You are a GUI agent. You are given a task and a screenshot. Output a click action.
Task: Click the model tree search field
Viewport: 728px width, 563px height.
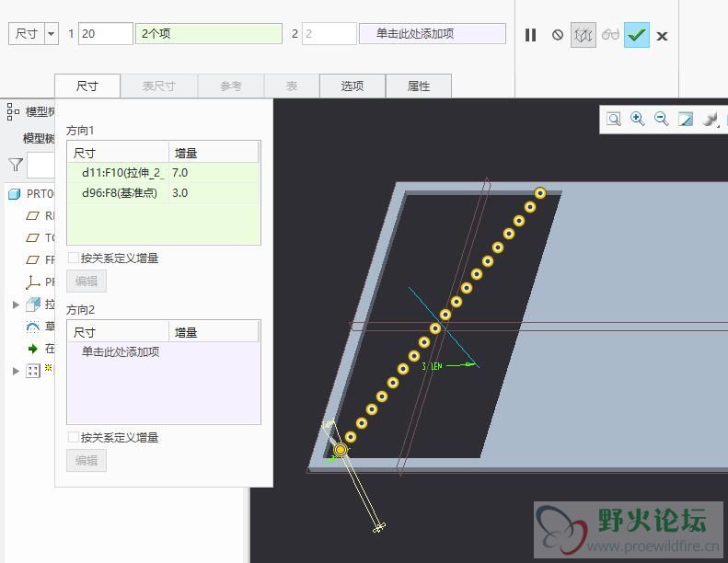40,165
